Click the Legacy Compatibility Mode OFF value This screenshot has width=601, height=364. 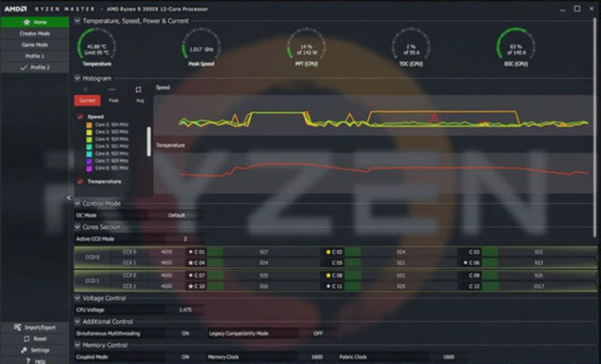tap(318, 333)
